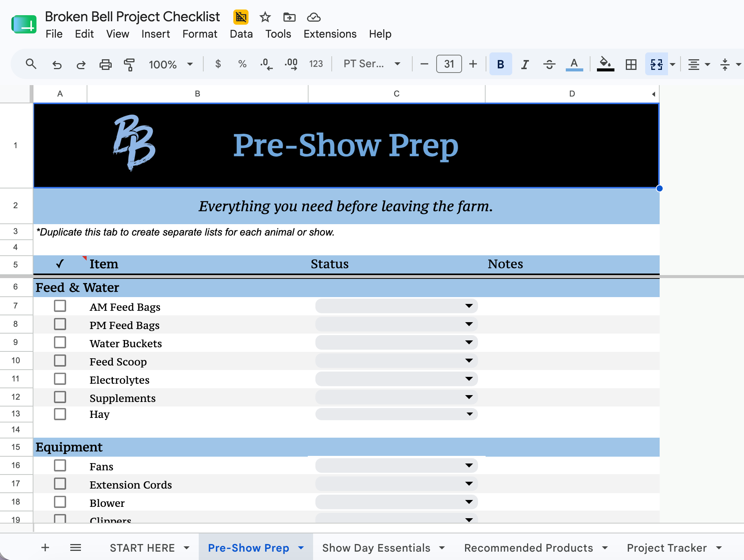Check the Extension Cords checkbox
The height and width of the screenshot is (560, 744).
pos(60,484)
